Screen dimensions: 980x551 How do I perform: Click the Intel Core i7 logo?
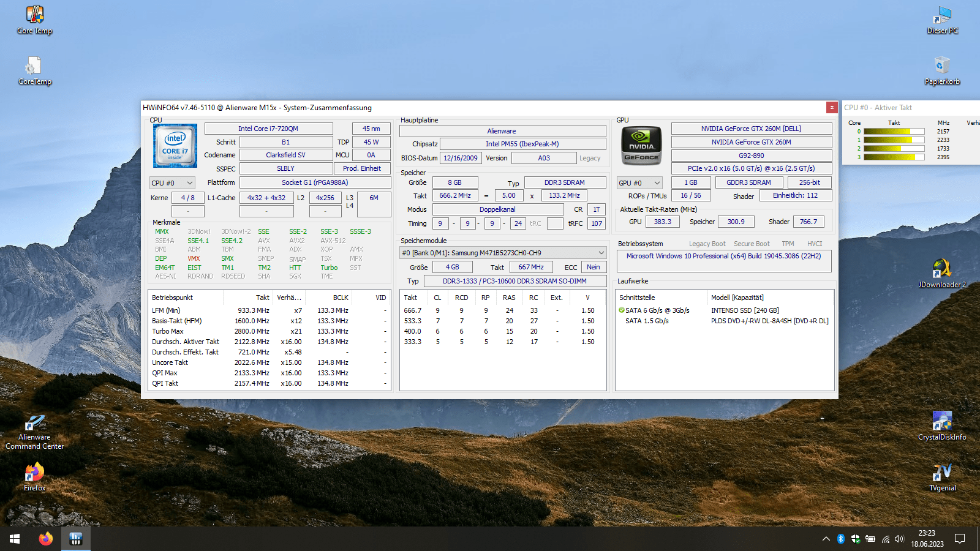tap(175, 146)
